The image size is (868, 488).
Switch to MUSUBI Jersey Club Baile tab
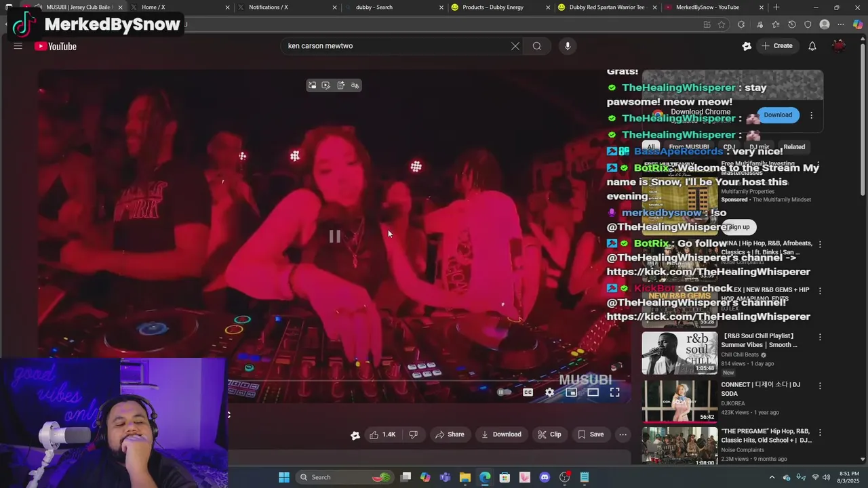tap(72, 7)
